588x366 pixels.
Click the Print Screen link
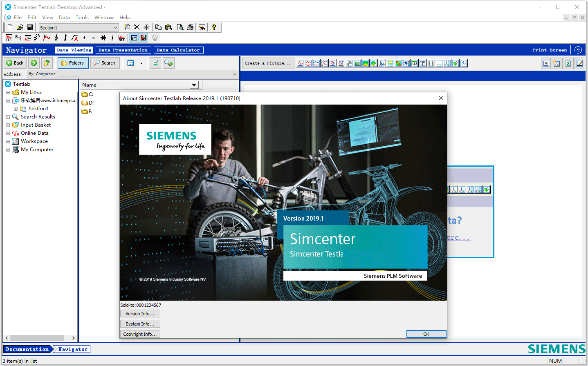pyautogui.click(x=549, y=50)
